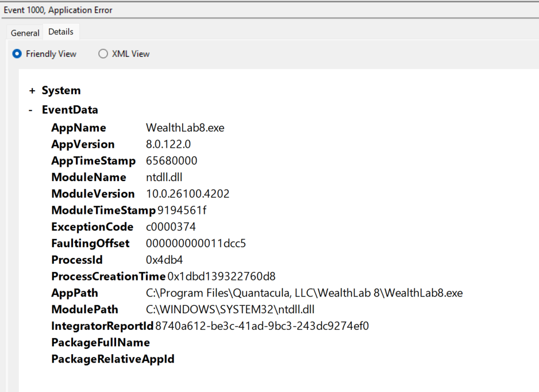The width and height of the screenshot is (539, 392).
Task: Click the AppTimeStamp value 65680000
Action: (171, 161)
